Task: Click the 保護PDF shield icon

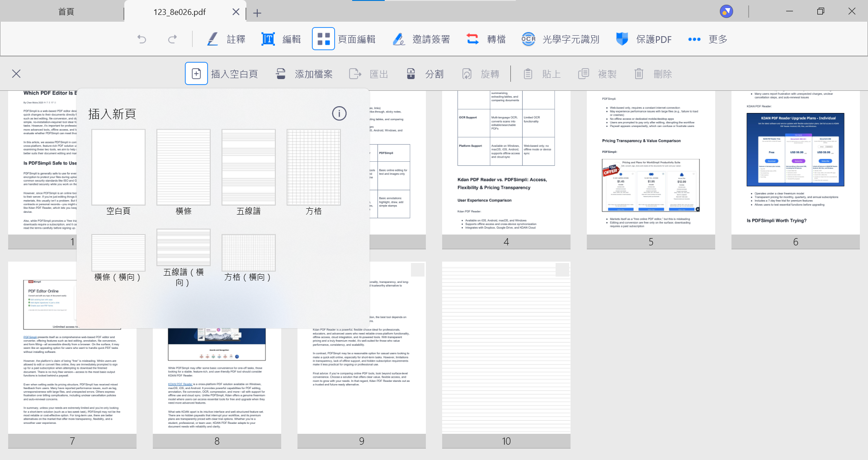Action: [x=622, y=39]
